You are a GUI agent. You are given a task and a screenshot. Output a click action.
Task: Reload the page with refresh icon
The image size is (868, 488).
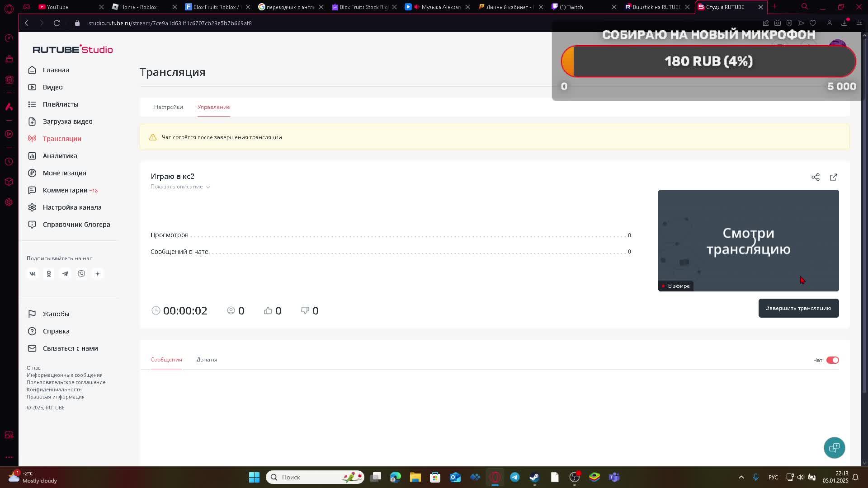point(57,23)
